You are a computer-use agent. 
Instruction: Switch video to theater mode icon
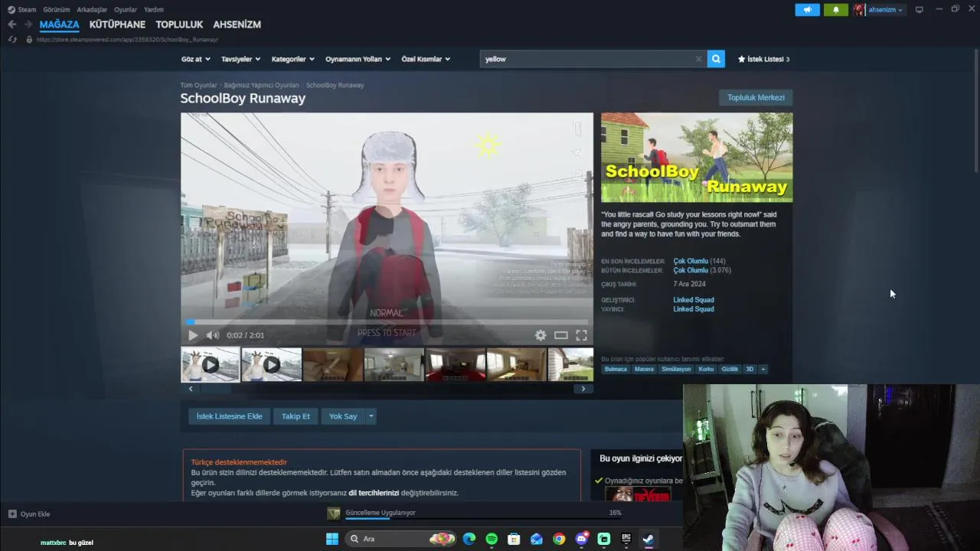tap(561, 335)
